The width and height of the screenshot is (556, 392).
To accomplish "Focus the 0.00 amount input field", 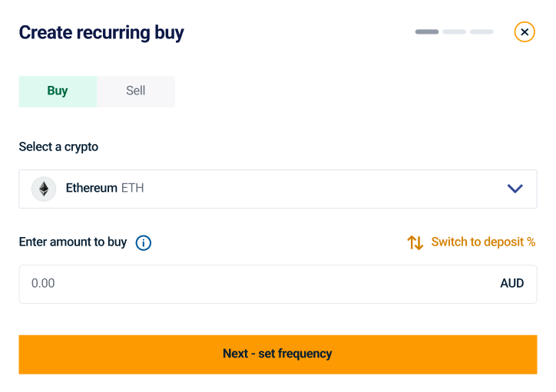I will click(x=253, y=284).
